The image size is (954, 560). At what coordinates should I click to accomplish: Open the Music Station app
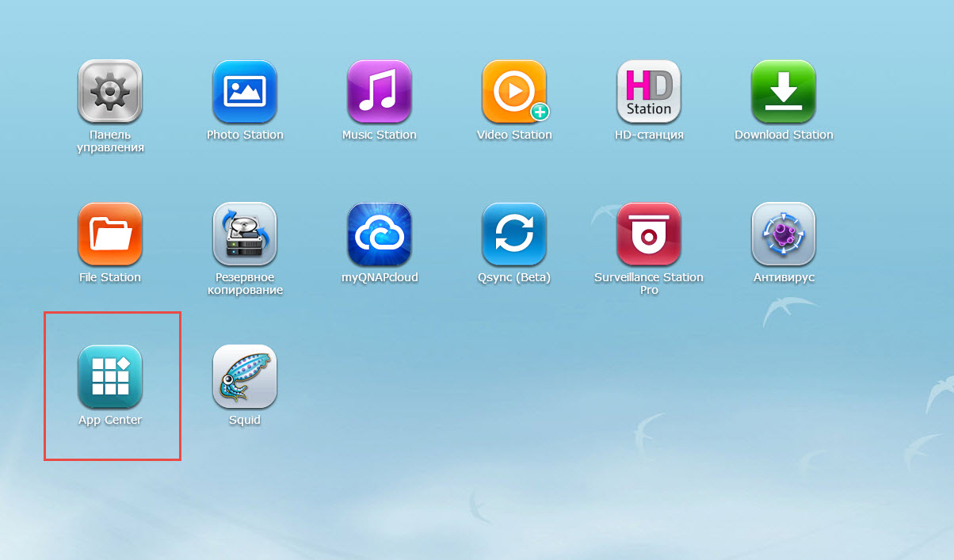[x=380, y=92]
